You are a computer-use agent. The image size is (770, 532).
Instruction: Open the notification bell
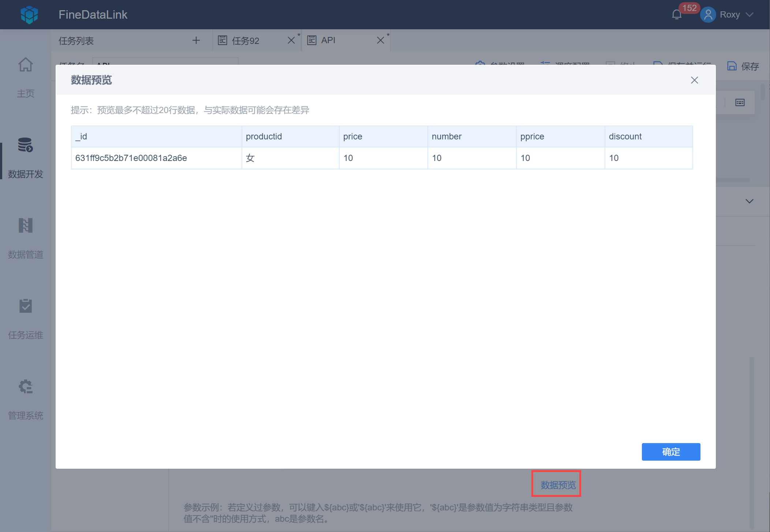[677, 15]
